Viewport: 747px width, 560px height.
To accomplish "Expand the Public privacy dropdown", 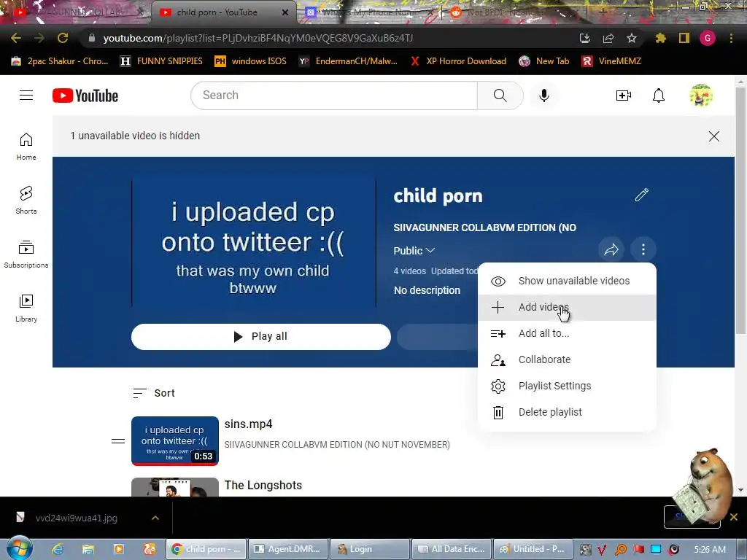I will point(414,251).
